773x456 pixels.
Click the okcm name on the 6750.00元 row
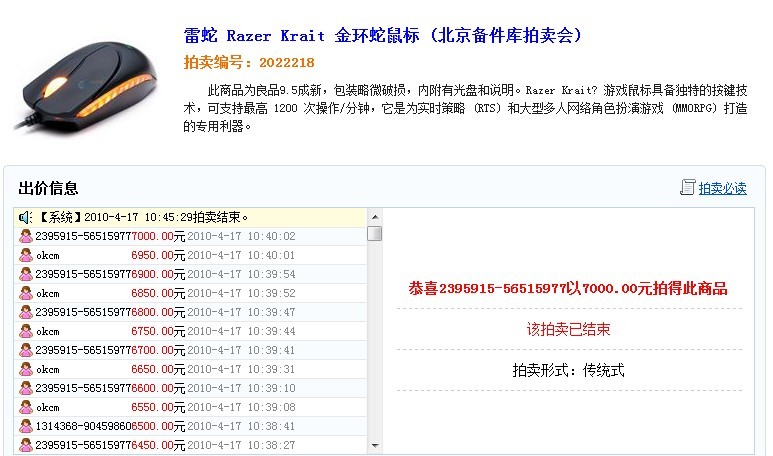(x=48, y=331)
